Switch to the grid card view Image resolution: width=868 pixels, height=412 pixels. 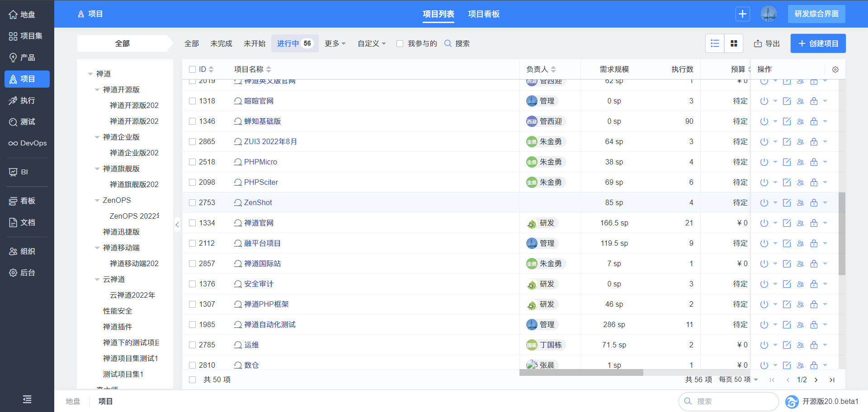coord(734,43)
